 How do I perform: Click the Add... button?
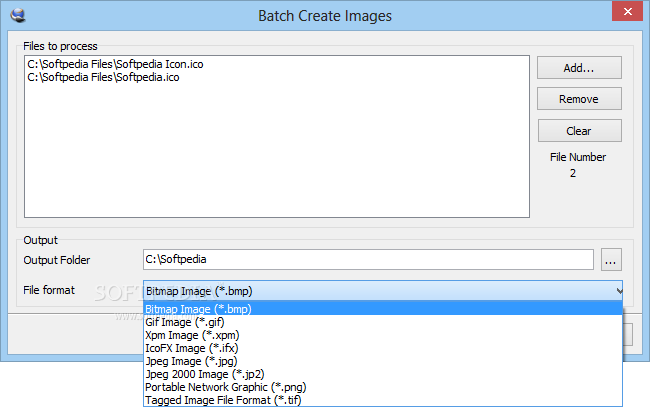(x=579, y=68)
